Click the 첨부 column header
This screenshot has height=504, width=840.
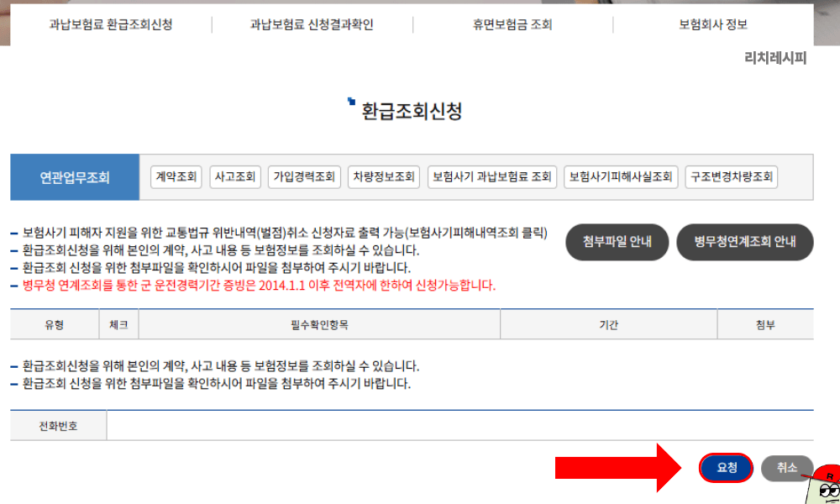[x=764, y=325]
